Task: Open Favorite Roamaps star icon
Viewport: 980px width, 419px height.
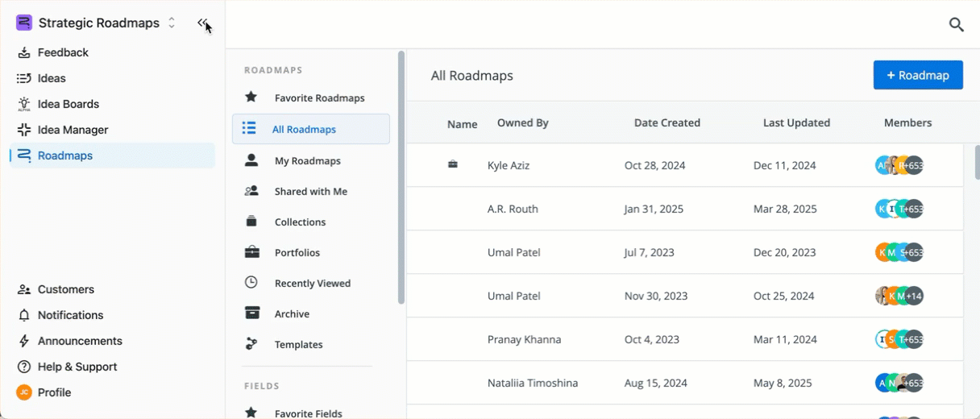Action: (251, 97)
